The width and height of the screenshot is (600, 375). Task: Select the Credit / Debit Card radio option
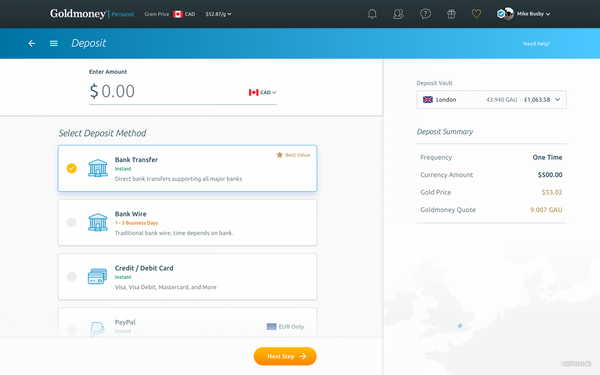(72, 276)
